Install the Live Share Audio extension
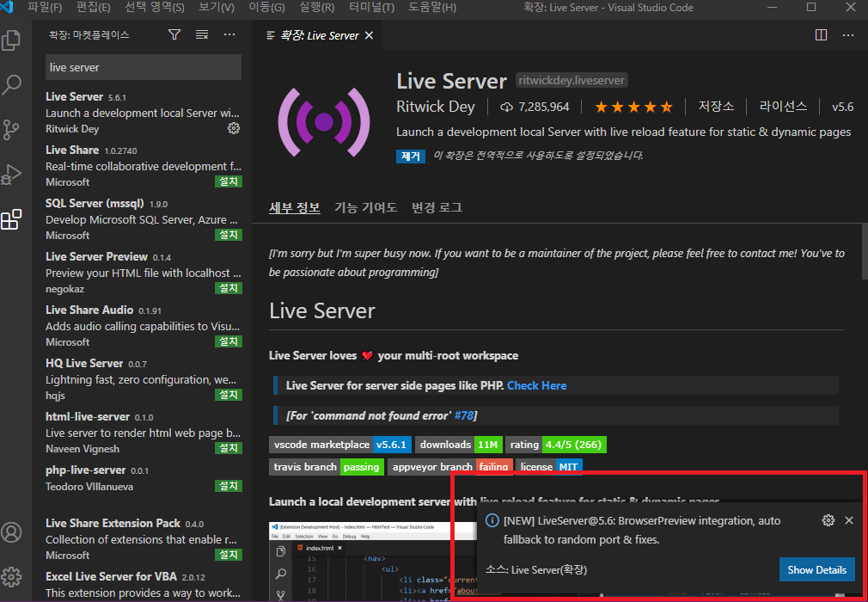Viewport: 868px width, 602px height. tap(228, 341)
